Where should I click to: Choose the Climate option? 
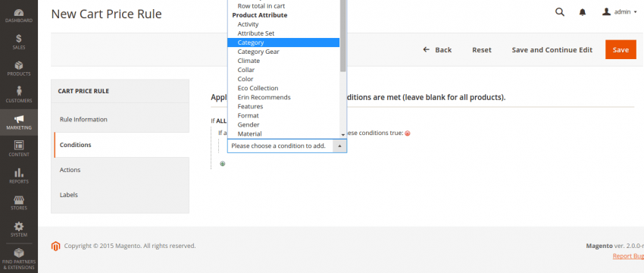tap(249, 61)
